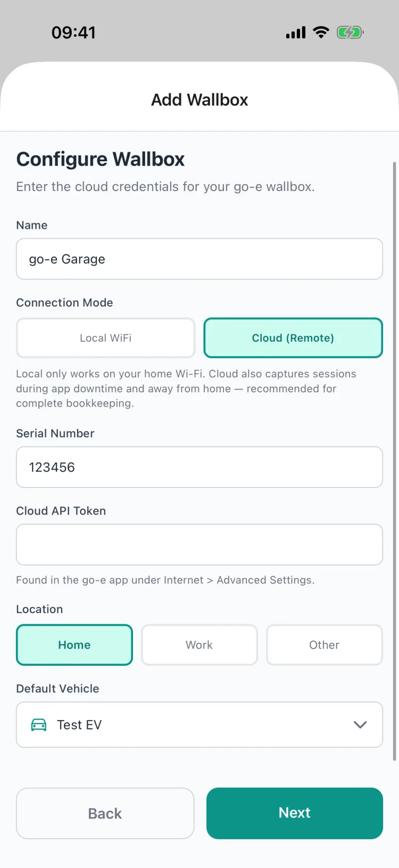This screenshot has height=868, width=399.
Task: Choose Work as location
Action: pyautogui.click(x=199, y=645)
